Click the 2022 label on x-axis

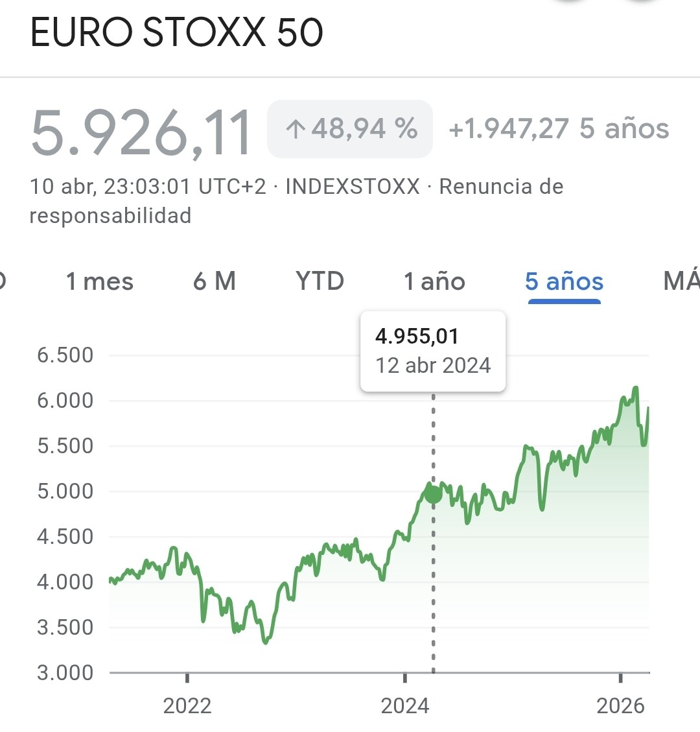point(187,705)
